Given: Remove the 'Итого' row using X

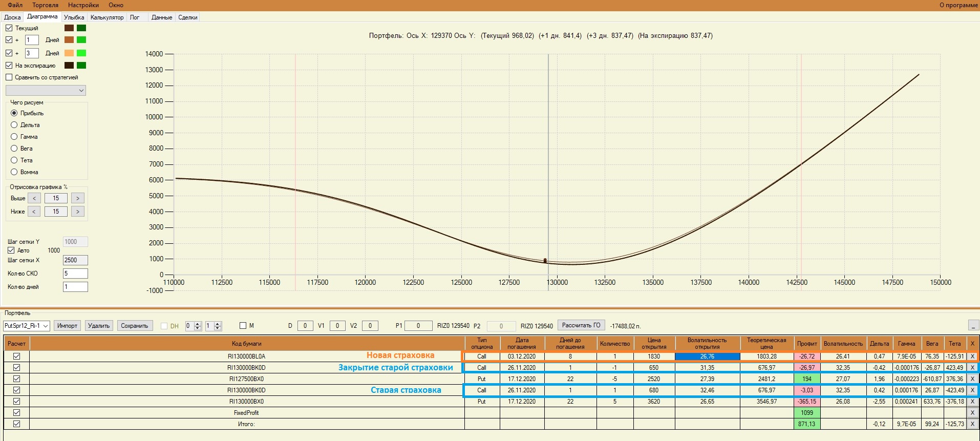Looking at the screenshot, I should (x=972, y=424).
